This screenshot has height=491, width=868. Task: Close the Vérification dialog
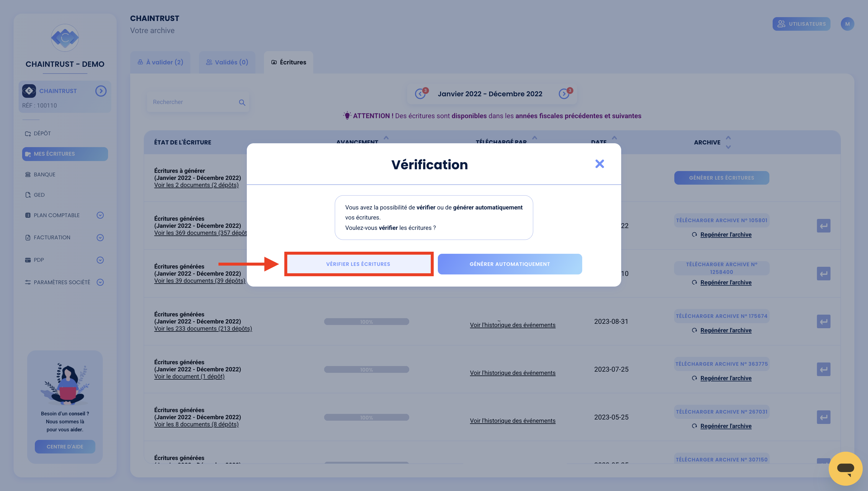599,164
